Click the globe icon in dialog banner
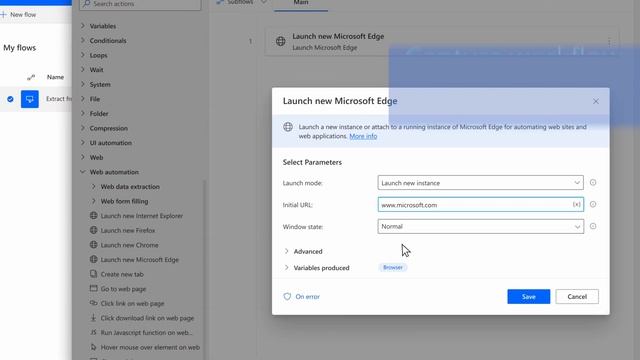Image resolution: width=640 pixels, height=360 pixels. 288,127
